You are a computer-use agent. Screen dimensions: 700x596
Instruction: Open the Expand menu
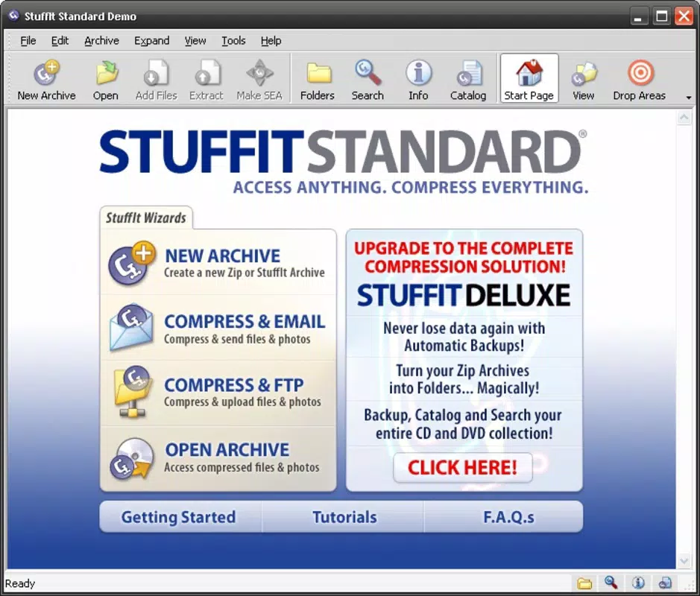click(152, 40)
